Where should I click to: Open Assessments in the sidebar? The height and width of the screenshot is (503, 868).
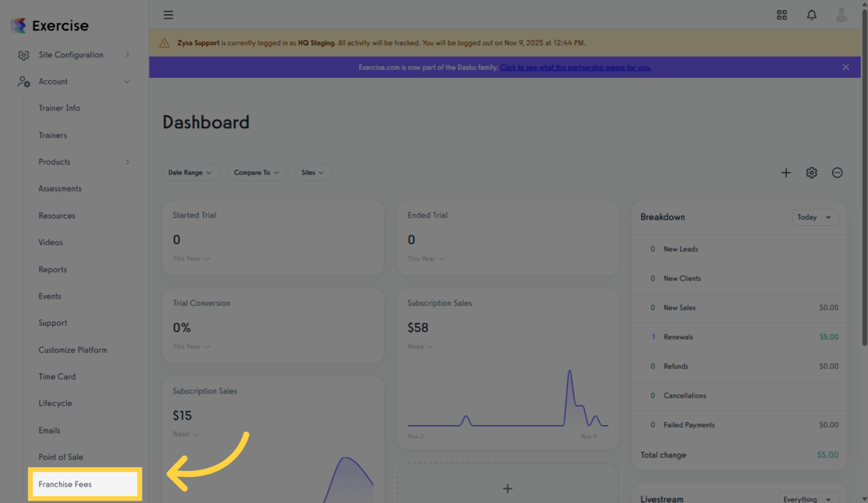click(x=60, y=189)
